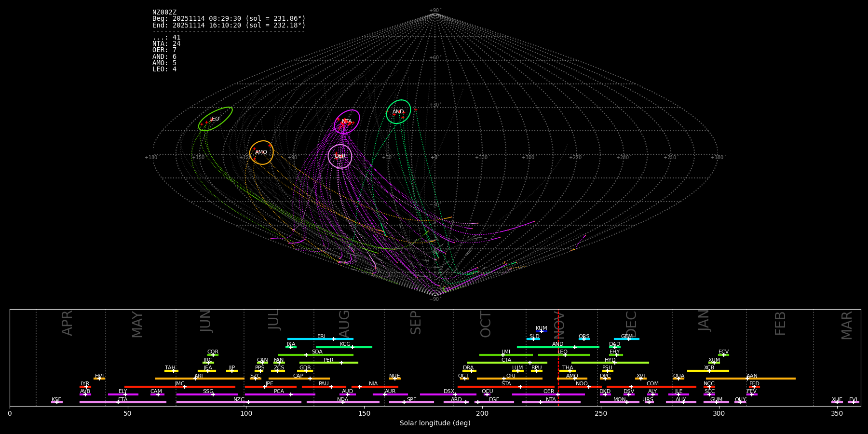Screen dimensions: 868x434
Task: Click the sporadic '...: 41' legend count
Action: pos(166,38)
